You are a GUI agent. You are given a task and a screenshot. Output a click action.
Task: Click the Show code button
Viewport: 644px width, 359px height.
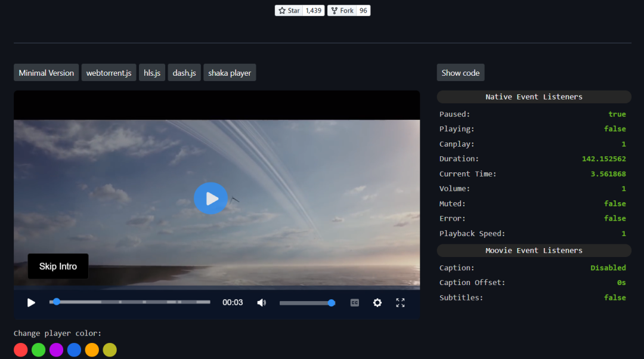(x=461, y=73)
